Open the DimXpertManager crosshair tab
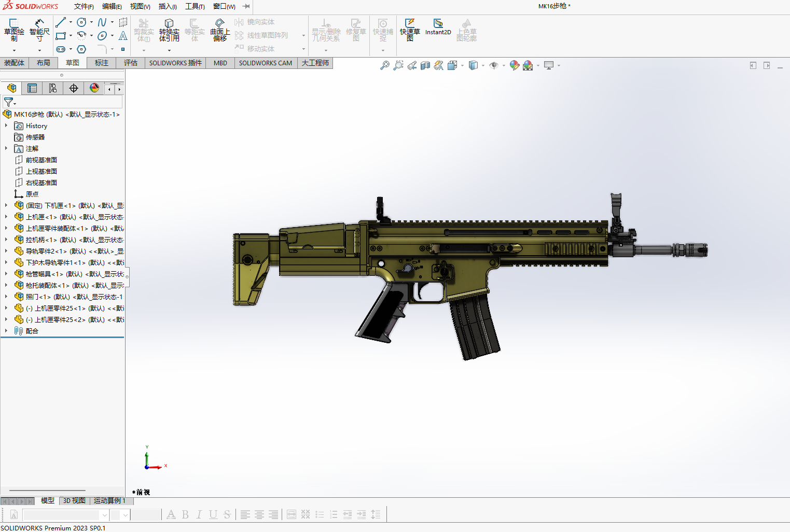 (74, 88)
